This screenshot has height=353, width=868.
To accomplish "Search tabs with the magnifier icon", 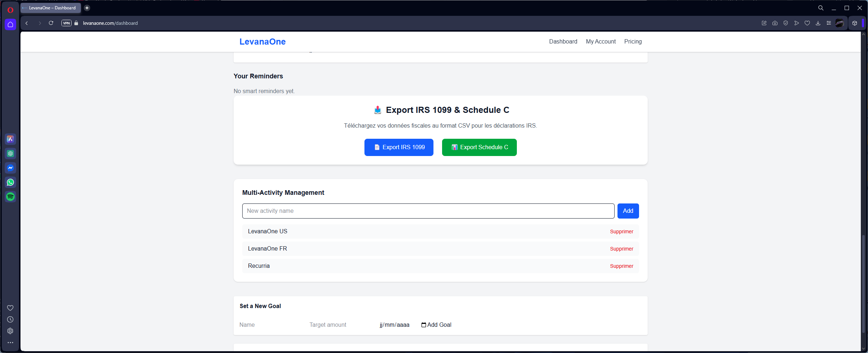I will point(821,8).
